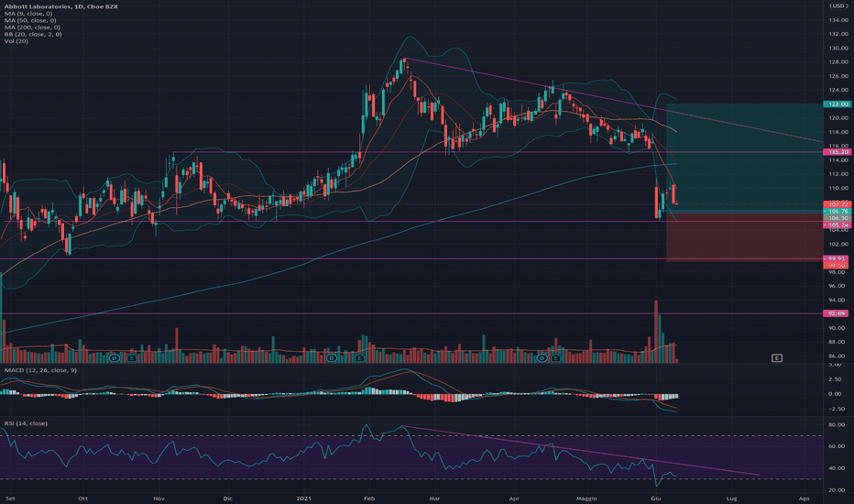Screen dimensions: 854x504
Task: Select the Vol (20) indicator legend
Action: 16,41
